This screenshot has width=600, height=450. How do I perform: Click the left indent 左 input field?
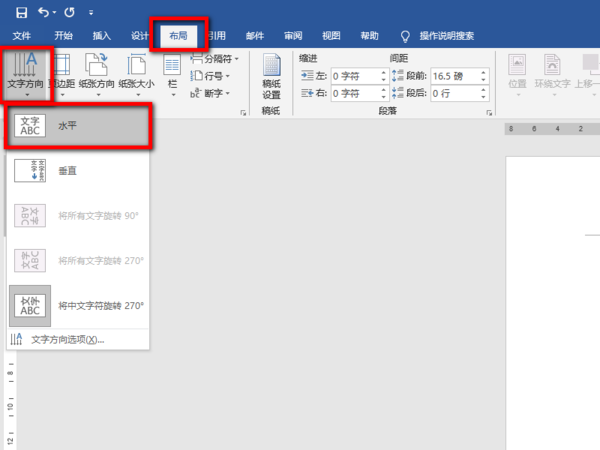(356, 76)
